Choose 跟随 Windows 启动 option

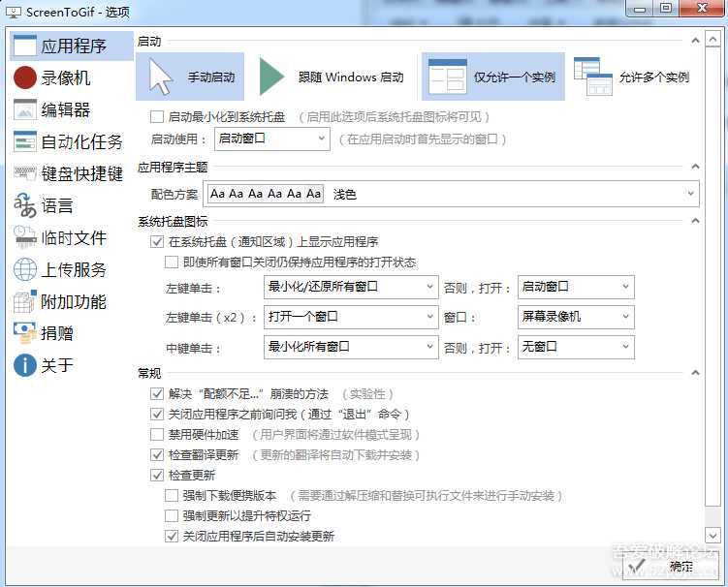point(334,77)
